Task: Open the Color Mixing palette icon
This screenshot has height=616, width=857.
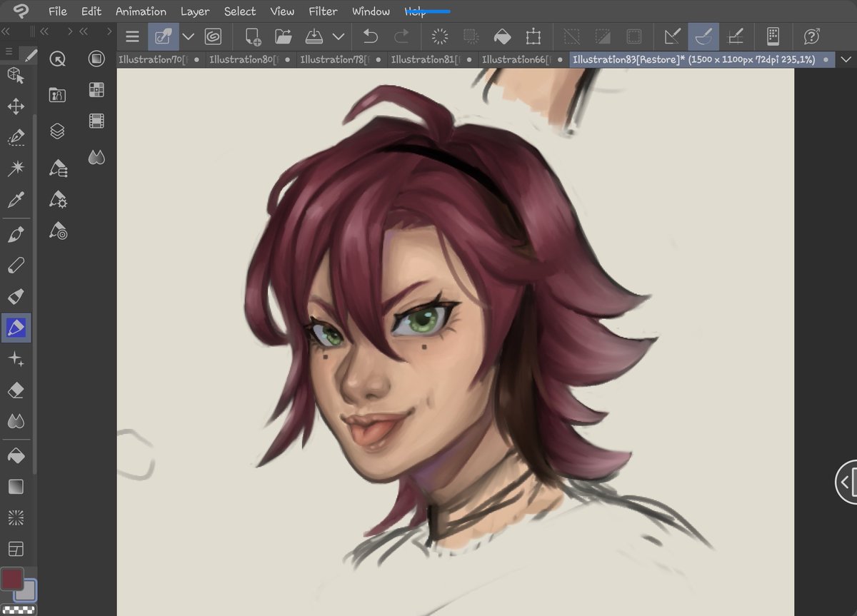Action: click(x=96, y=157)
